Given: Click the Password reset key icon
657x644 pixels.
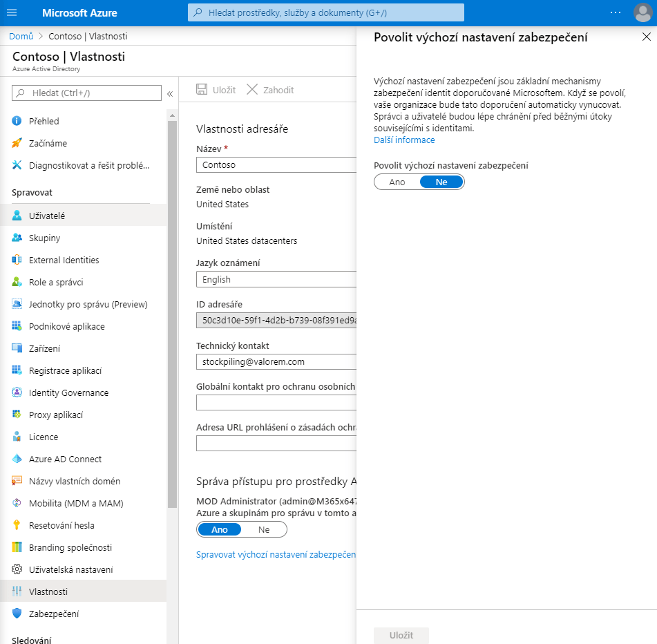Looking at the screenshot, I should click(x=17, y=525).
